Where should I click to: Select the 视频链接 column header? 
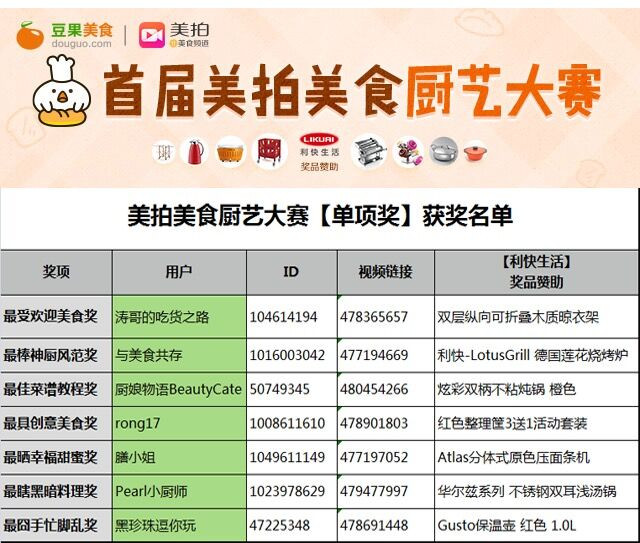pyautogui.click(x=385, y=272)
